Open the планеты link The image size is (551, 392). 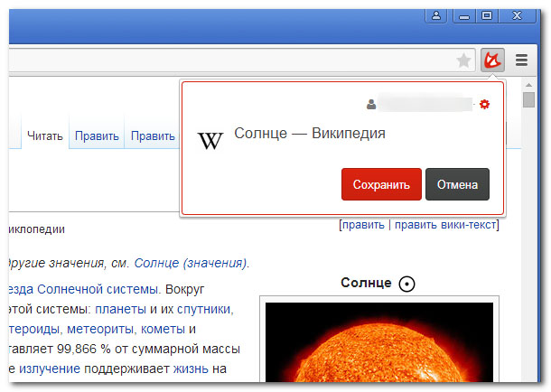click(120, 310)
